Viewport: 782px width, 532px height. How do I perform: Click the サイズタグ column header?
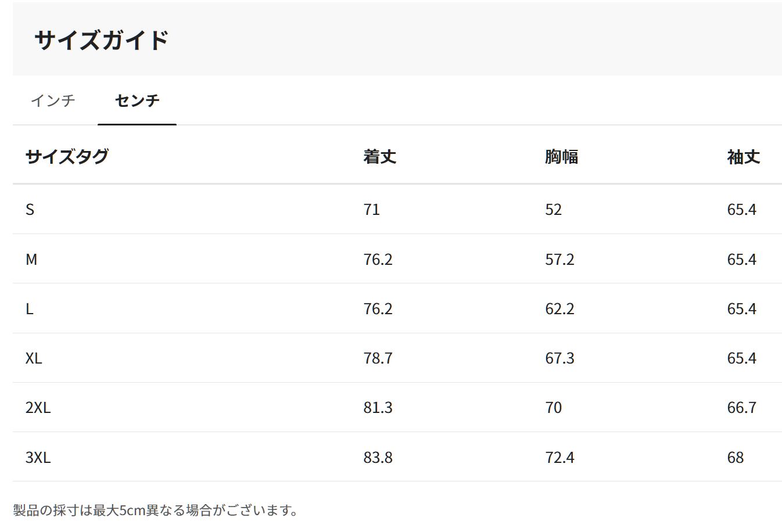(x=67, y=157)
